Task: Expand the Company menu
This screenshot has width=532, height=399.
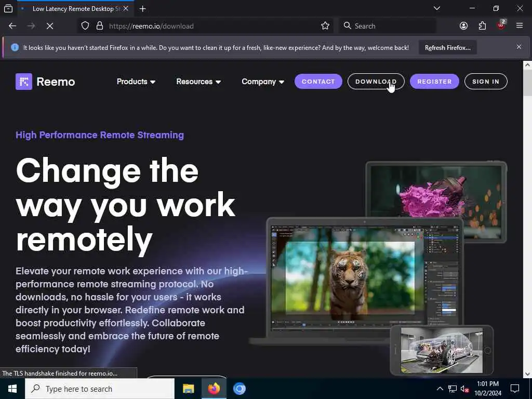Action: [x=263, y=82]
